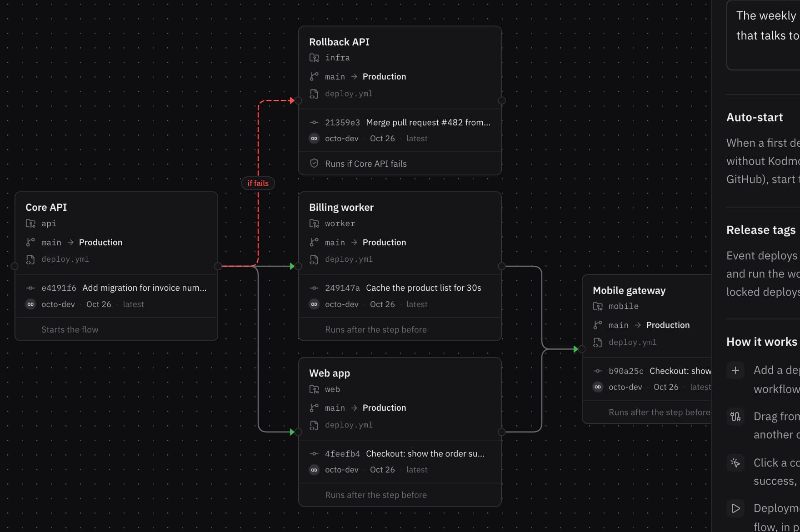Click the Rollback API node title
800x532 pixels.
pos(339,42)
